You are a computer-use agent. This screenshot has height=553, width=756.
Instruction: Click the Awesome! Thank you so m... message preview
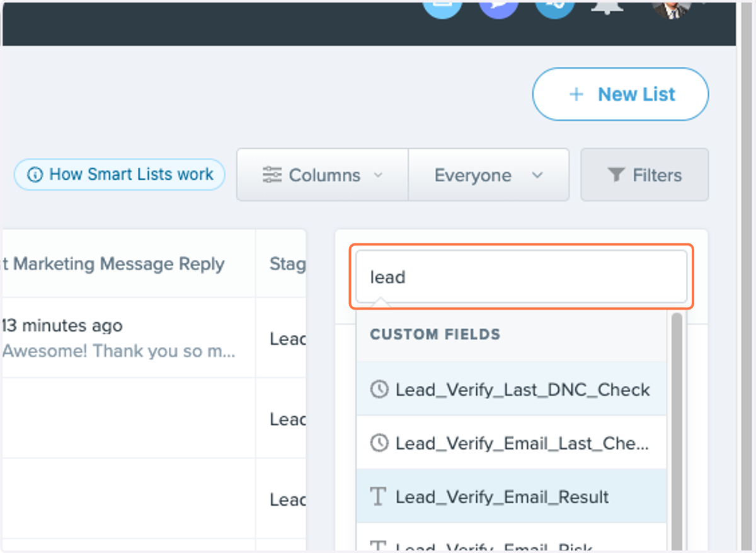point(119,351)
